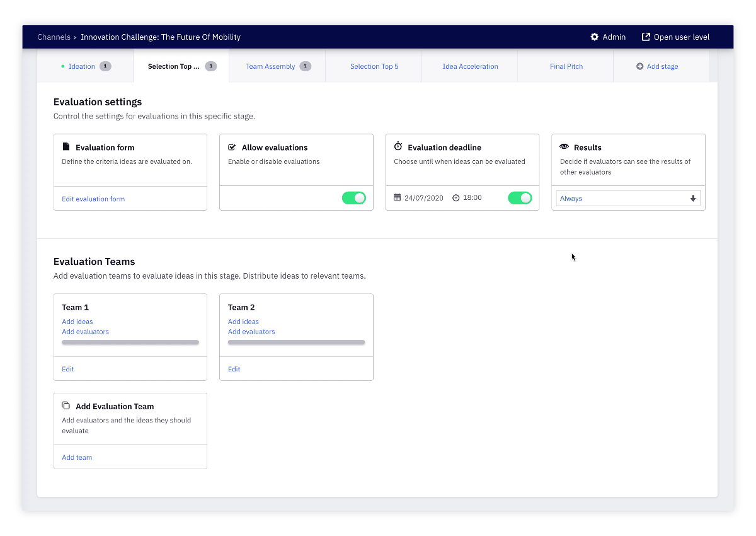This screenshot has width=756, height=536.
Task: Click the Team 2 card title
Action: [x=241, y=307]
